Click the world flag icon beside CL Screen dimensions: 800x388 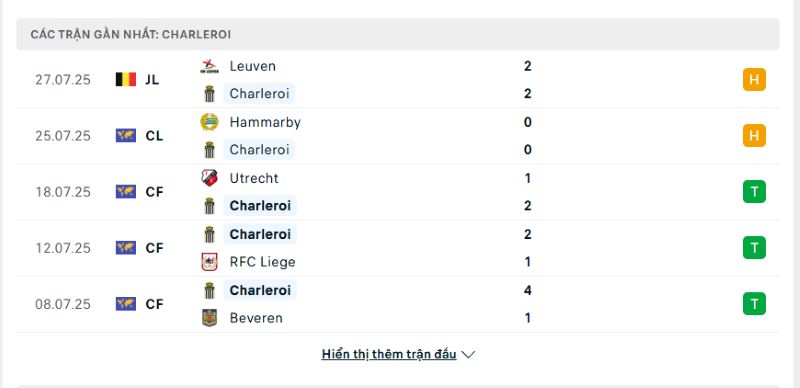(x=126, y=135)
